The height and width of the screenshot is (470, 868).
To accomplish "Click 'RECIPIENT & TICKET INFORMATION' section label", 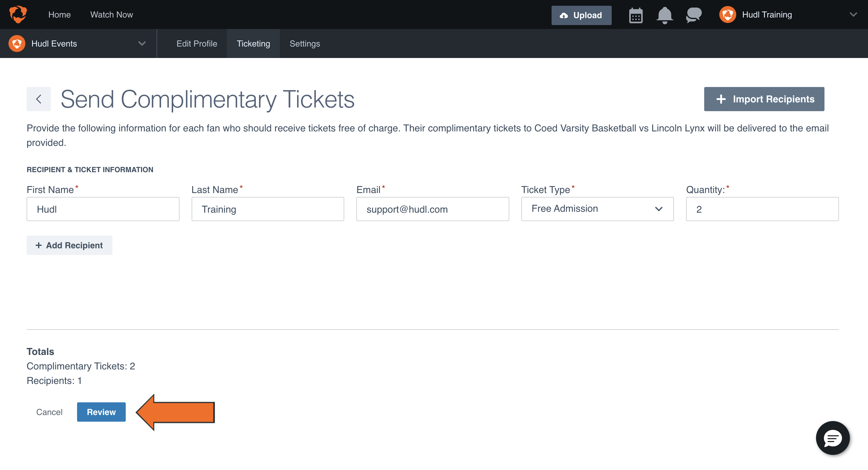I will tap(90, 170).
